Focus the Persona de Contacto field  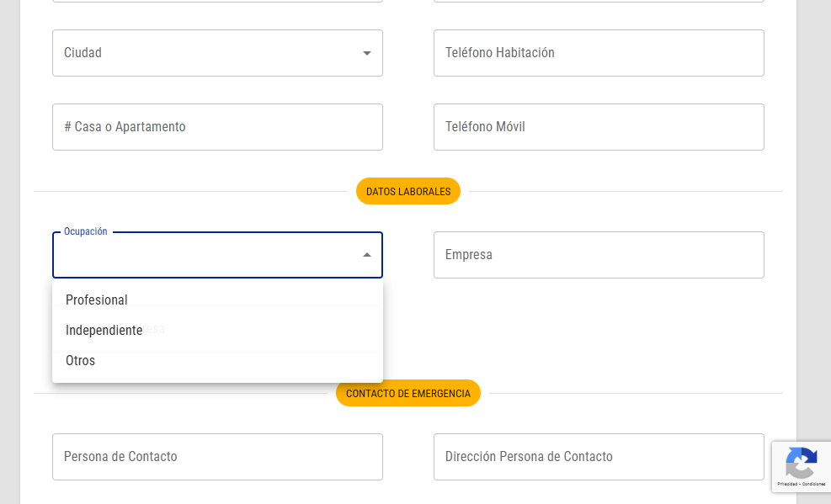click(x=217, y=457)
